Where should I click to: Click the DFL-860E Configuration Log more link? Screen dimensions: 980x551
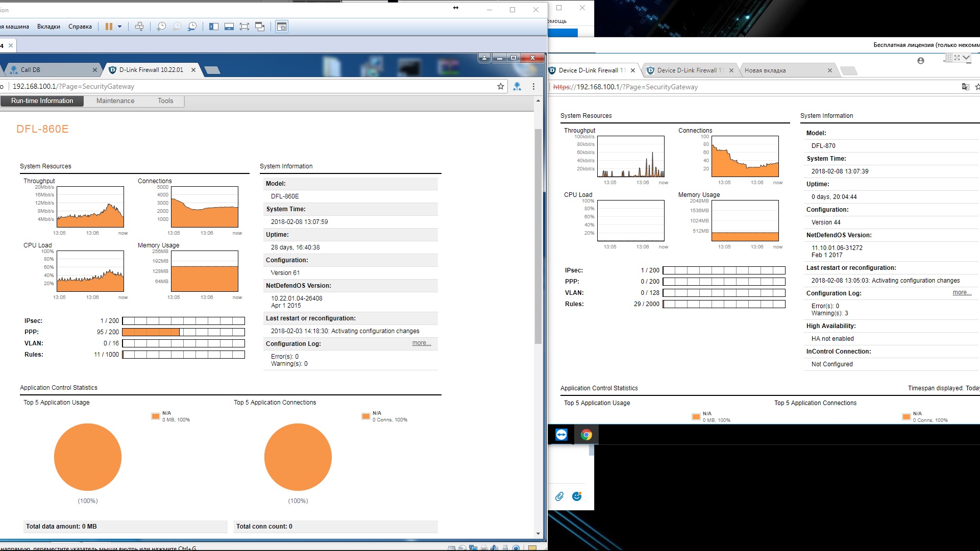tap(422, 343)
